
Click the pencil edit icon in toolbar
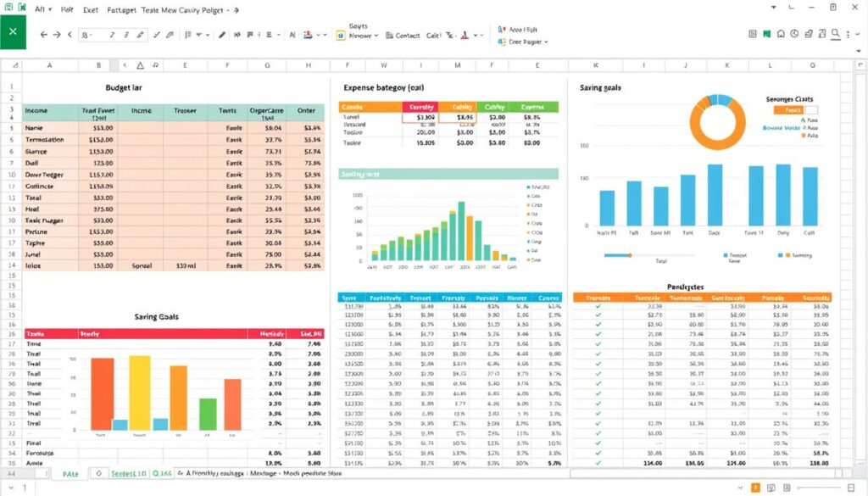click(141, 35)
